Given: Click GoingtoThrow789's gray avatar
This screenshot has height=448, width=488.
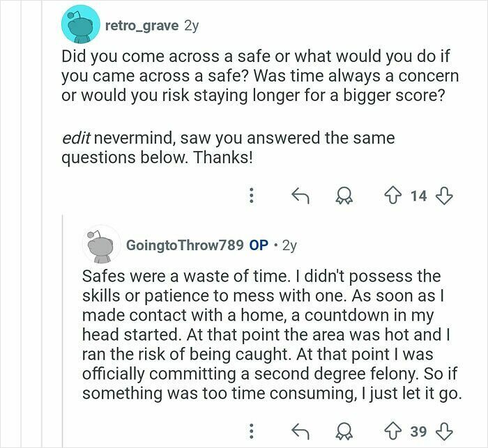Looking at the screenshot, I should (101, 245).
